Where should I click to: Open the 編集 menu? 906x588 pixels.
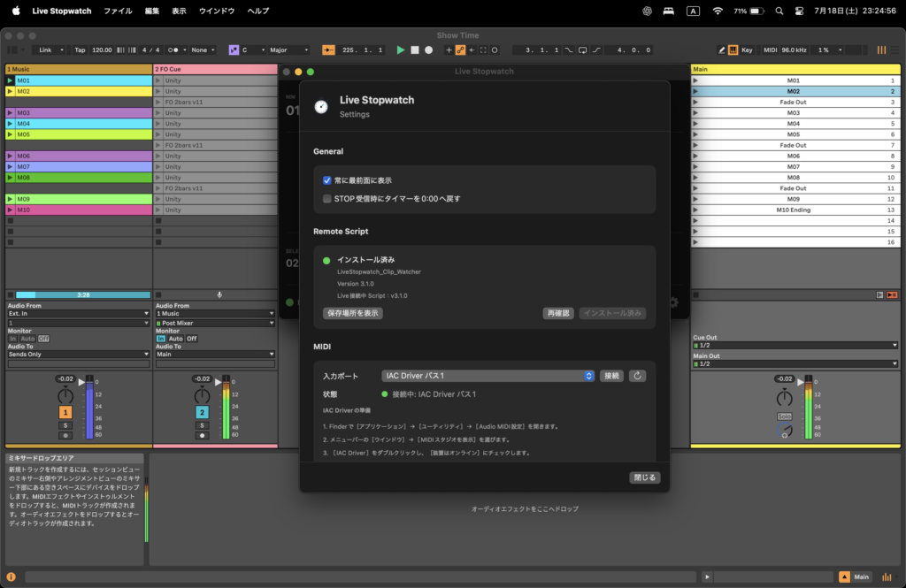point(152,11)
